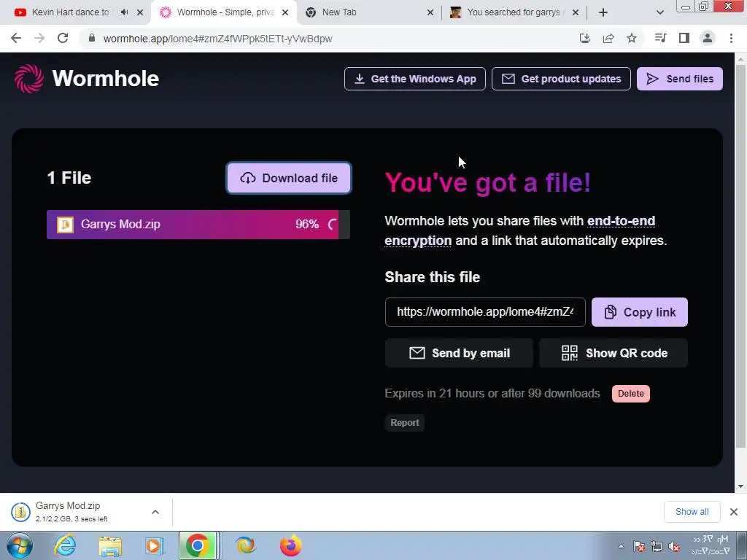The height and width of the screenshot is (560, 747).
Task: Click the browser address bar URL
Action: point(217,39)
